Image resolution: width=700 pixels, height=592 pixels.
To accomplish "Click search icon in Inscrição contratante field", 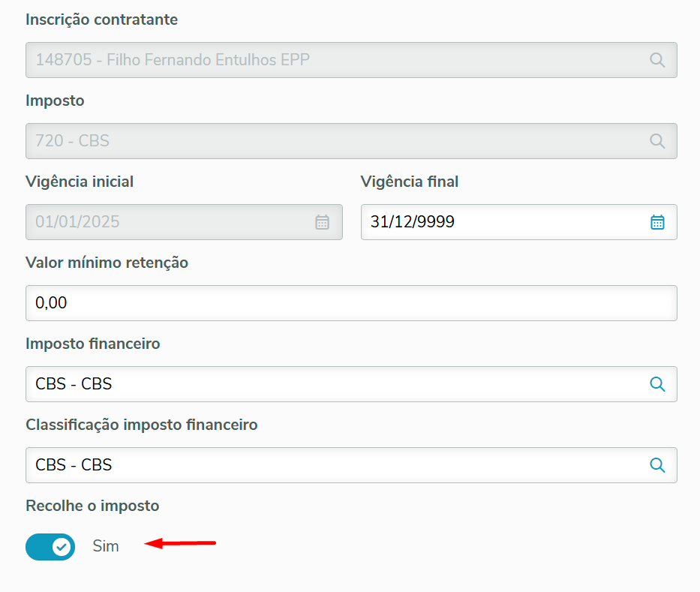I will pyautogui.click(x=657, y=60).
